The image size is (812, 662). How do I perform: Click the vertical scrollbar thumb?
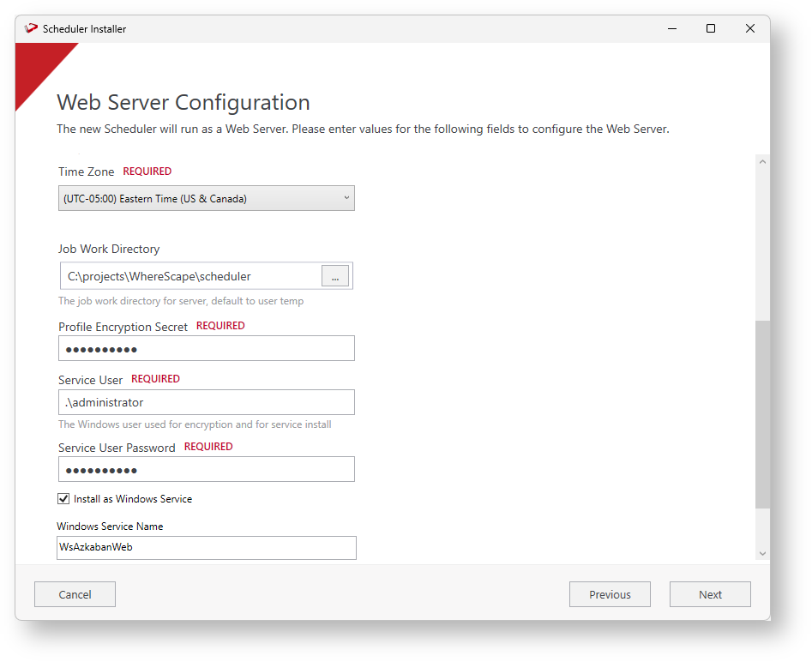762,415
